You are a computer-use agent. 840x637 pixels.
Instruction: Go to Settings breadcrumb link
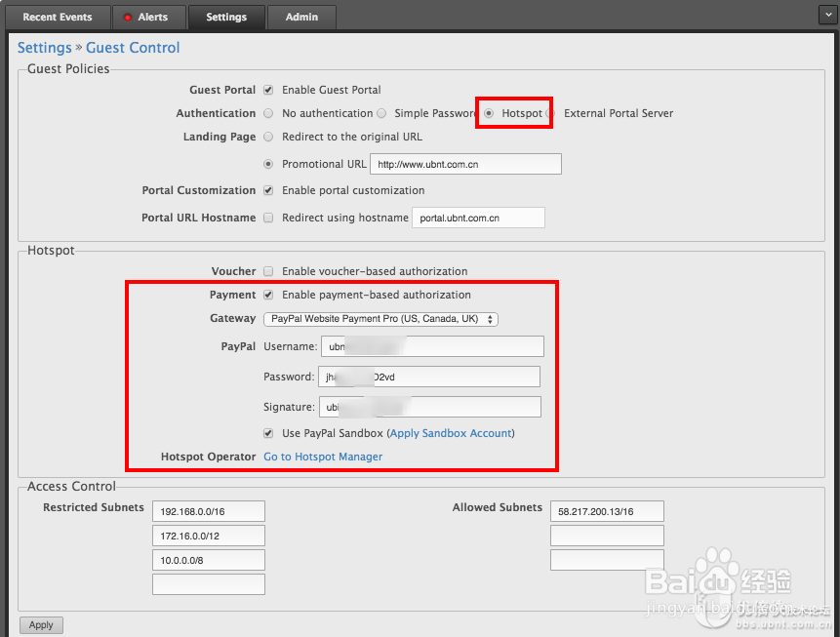45,48
